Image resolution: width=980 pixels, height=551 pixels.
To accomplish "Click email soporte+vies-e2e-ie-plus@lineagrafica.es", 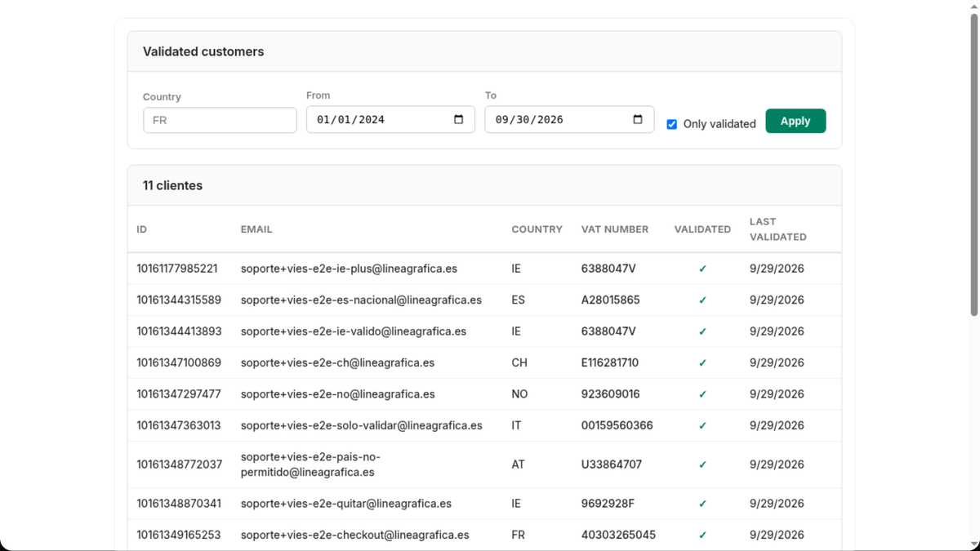I will coord(349,269).
